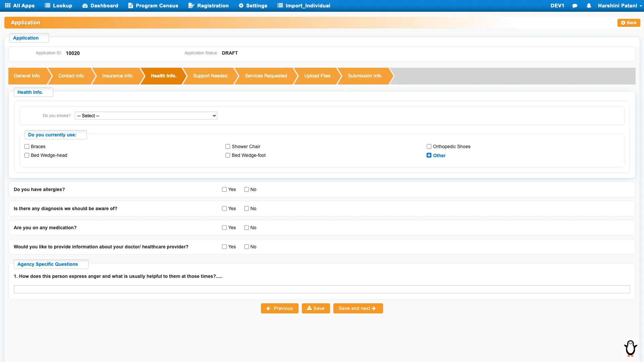Go to General Info. step
This screenshot has width=644, height=362.
tap(28, 76)
